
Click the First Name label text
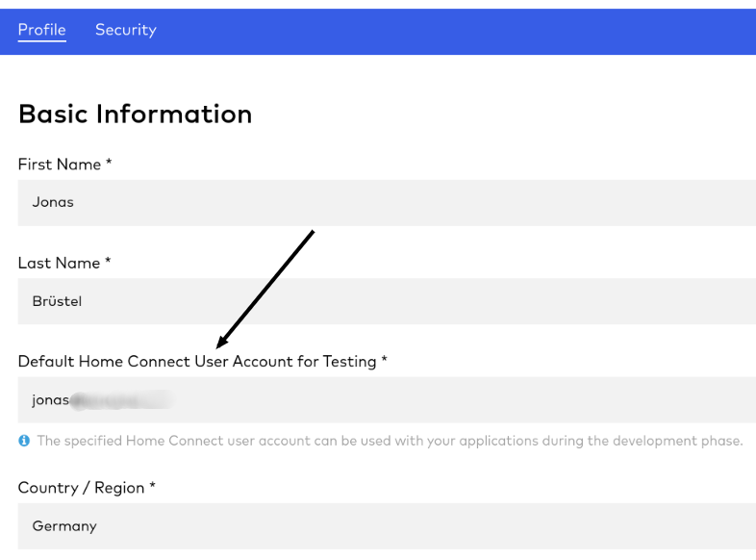(60, 165)
